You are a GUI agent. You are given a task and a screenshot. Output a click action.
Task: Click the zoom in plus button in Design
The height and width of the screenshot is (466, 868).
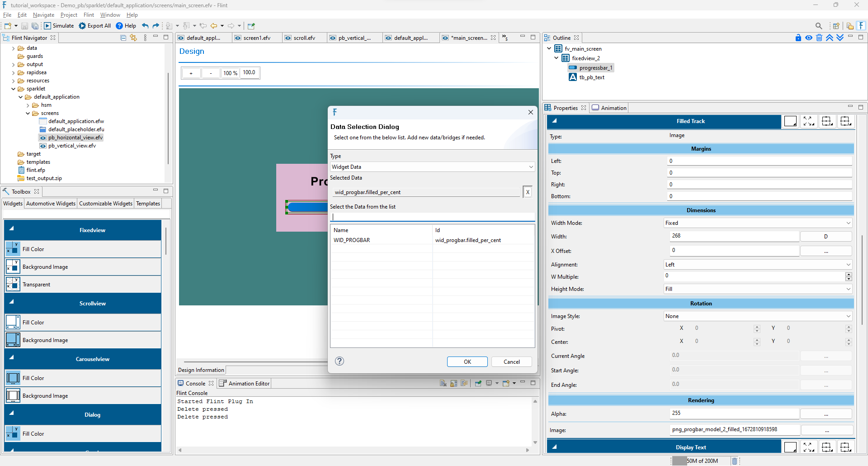click(x=191, y=73)
